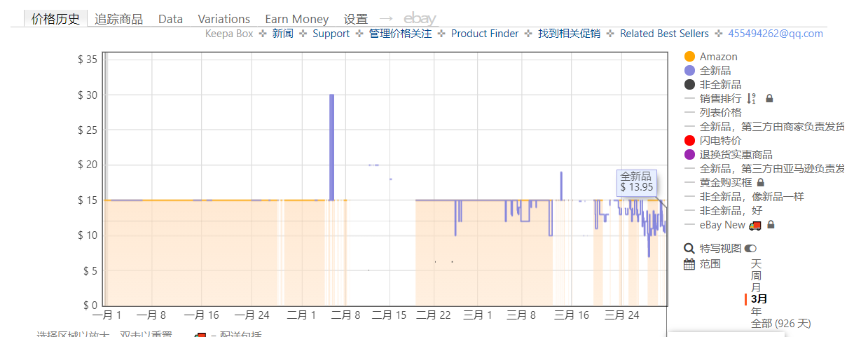Screen dimensions: 868x337
Task: Open the Data tab
Action: [x=170, y=19]
